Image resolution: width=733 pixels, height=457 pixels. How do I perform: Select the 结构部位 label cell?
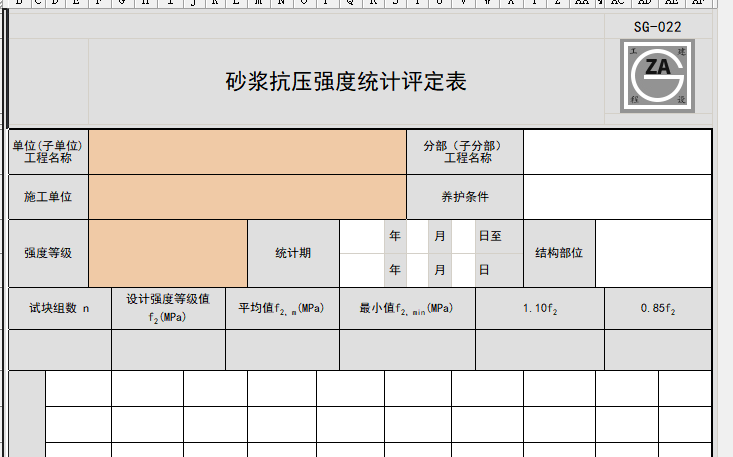(x=559, y=253)
